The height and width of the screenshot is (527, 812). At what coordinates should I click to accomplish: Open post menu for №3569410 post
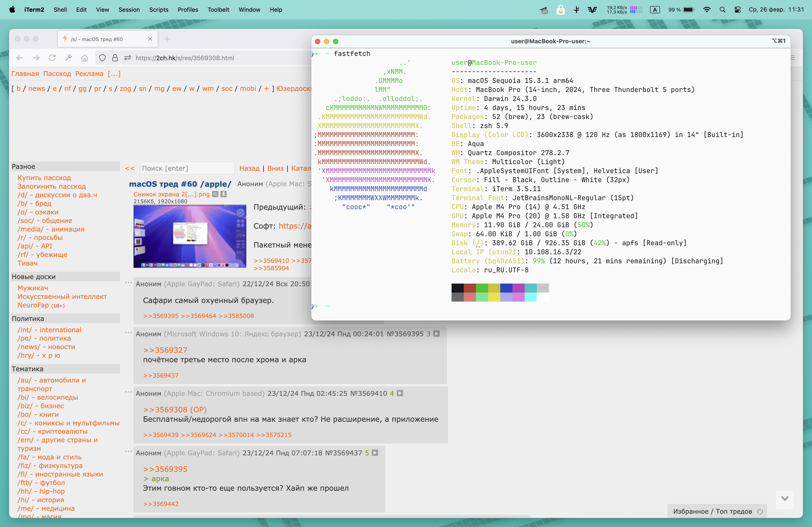click(x=128, y=392)
